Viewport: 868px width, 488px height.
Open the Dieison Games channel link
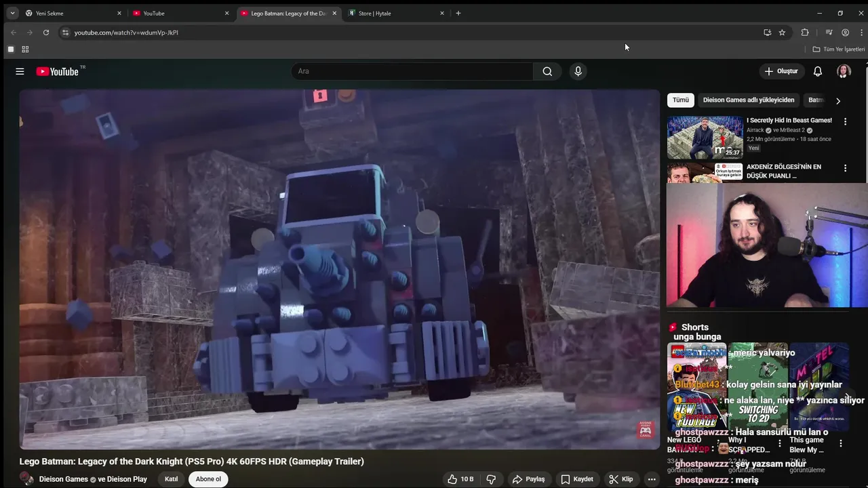[x=64, y=479]
